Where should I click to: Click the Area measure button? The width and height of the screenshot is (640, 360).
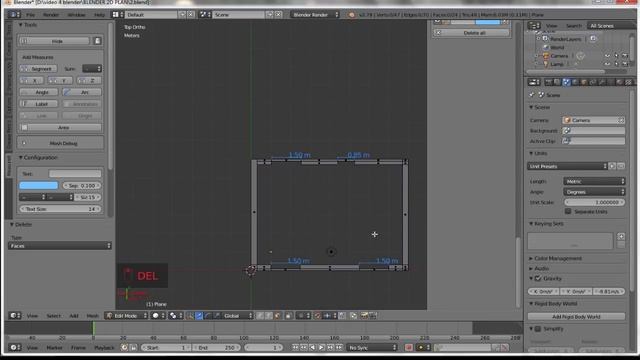60,127
